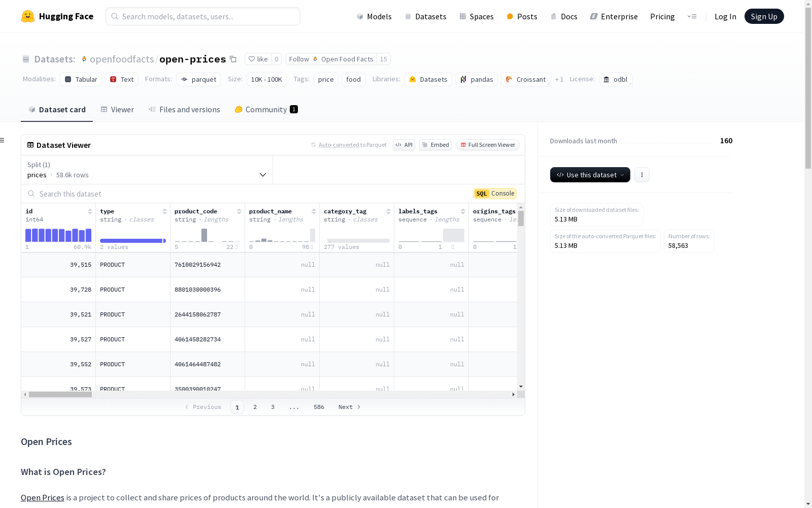Click the Embed button
812x508 pixels.
click(x=435, y=145)
